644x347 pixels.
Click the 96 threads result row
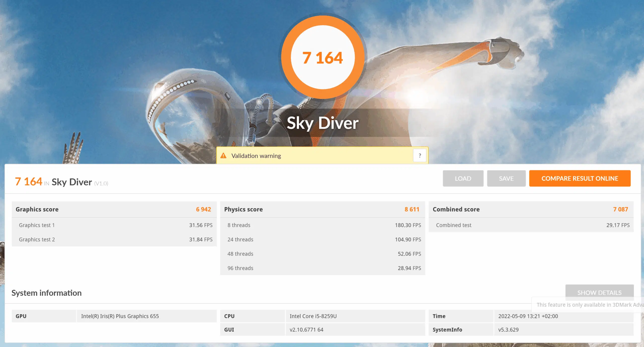pos(322,268)
